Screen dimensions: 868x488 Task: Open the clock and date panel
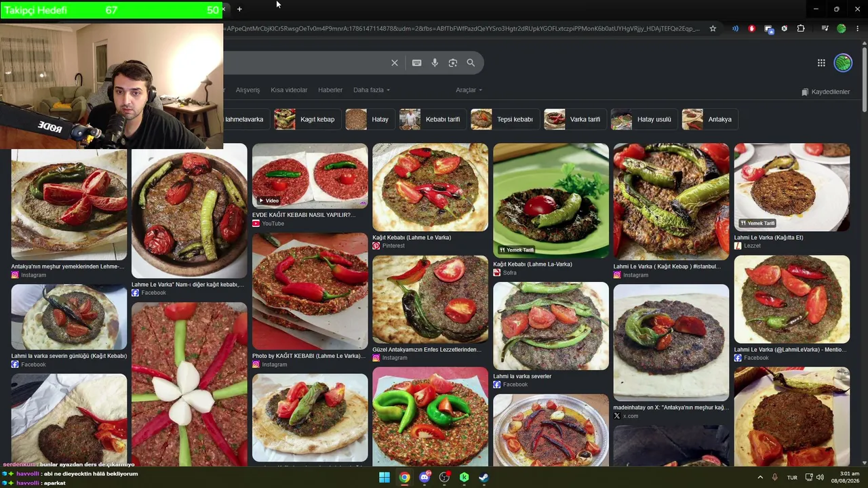coord(847,477)
